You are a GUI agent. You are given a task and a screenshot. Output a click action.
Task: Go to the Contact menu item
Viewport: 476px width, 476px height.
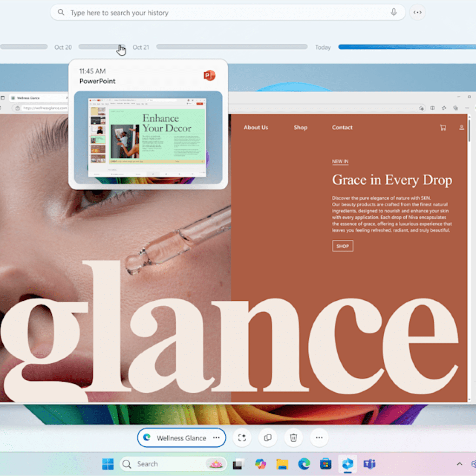[342, 127]
